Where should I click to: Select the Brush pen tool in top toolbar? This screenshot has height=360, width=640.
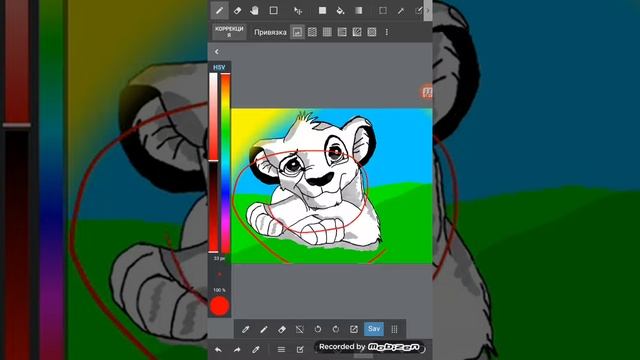click(220, 11)
